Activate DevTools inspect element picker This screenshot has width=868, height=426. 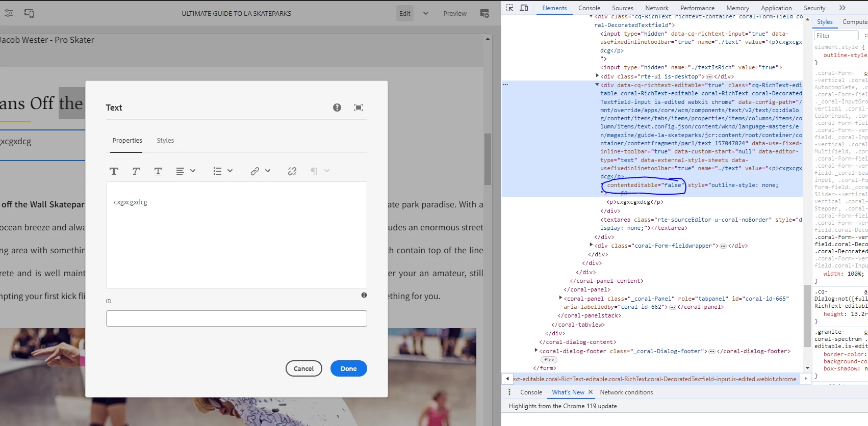[x=509, y=8]
